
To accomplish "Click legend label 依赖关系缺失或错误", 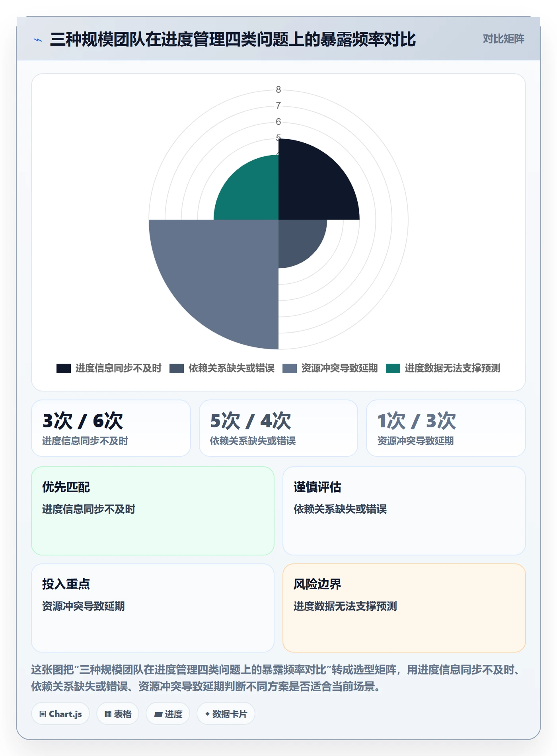I will 232,368.
